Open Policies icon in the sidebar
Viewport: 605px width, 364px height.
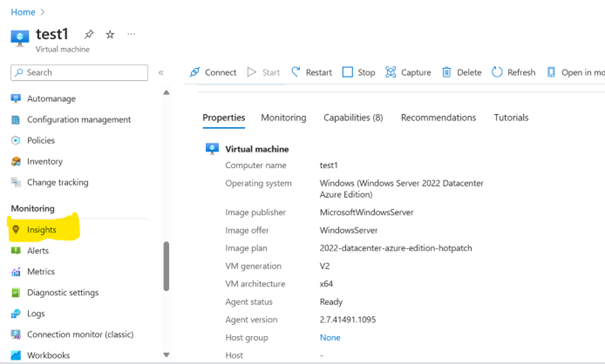(16, 141)
